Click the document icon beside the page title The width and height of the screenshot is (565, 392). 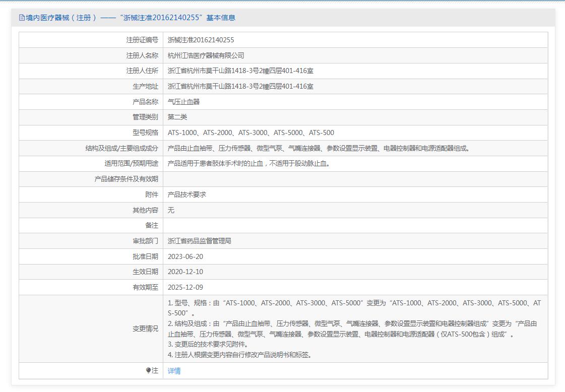22,18
